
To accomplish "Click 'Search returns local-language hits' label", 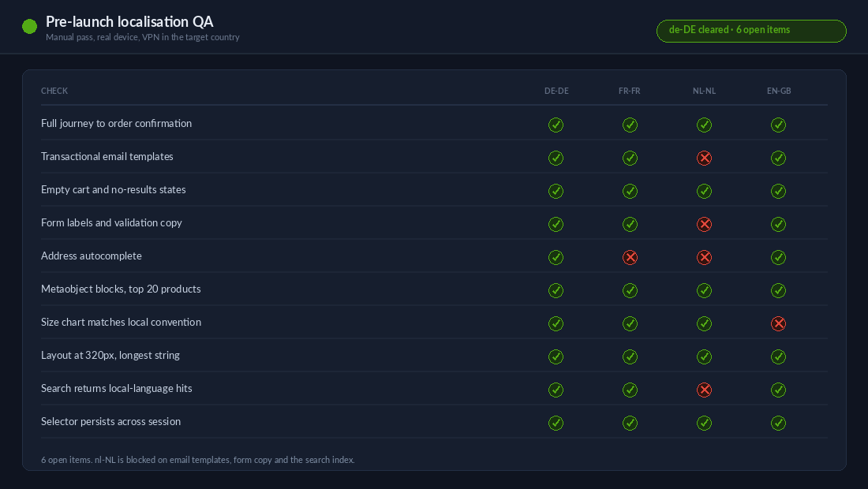I will pyautogui.click(x=117, y=388).
